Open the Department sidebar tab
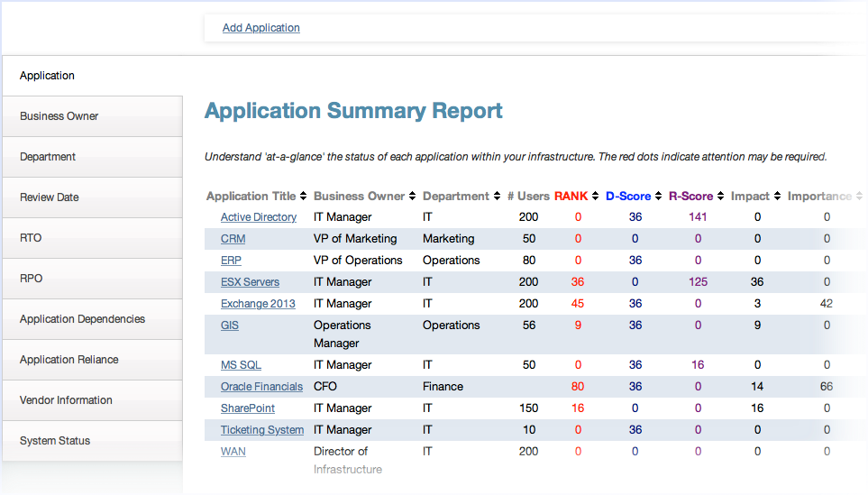Image resolution: width=868 pixels, height=495 pixels. [x=93, y=157]
